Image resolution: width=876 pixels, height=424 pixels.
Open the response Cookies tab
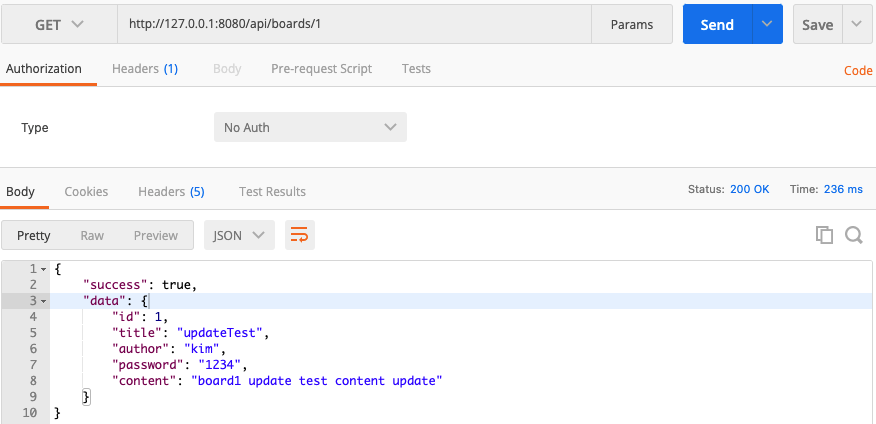(86, 192)
